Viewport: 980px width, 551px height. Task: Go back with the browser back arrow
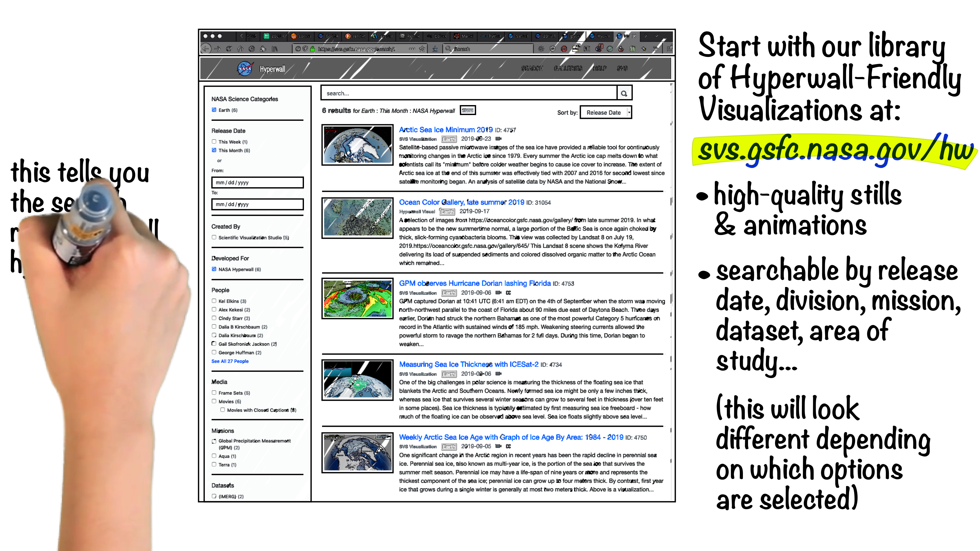click(206, 49)
